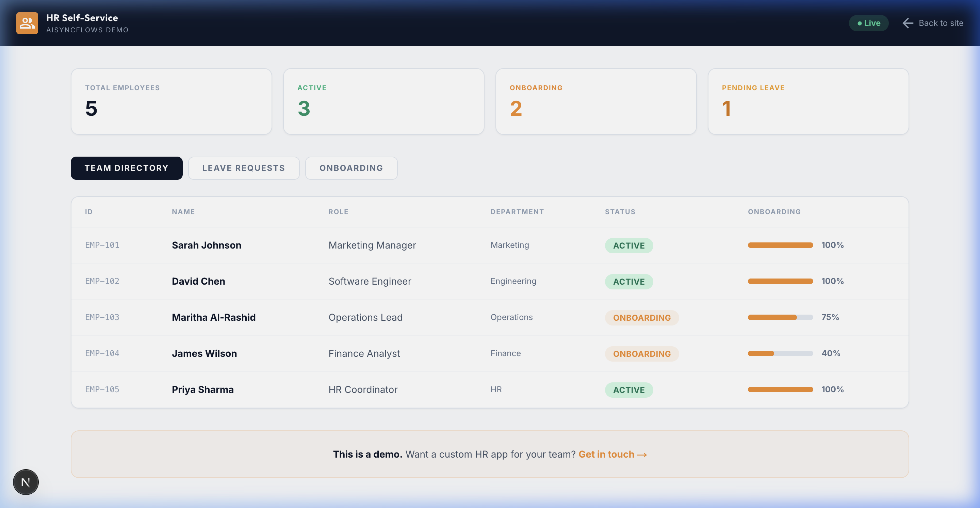
Task: Click Back to site link
Action: point(941,23)
